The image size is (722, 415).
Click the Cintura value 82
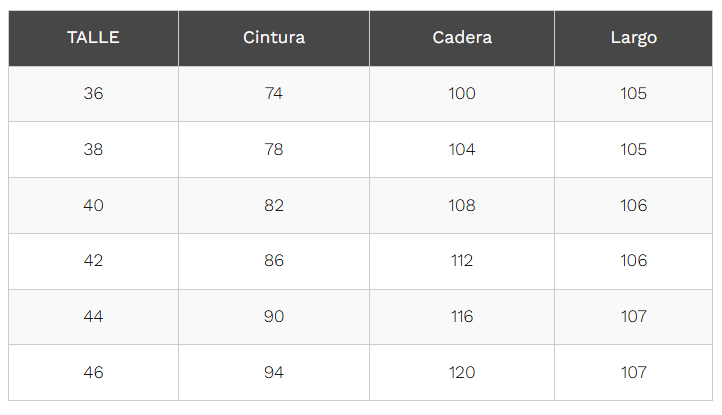274,206
